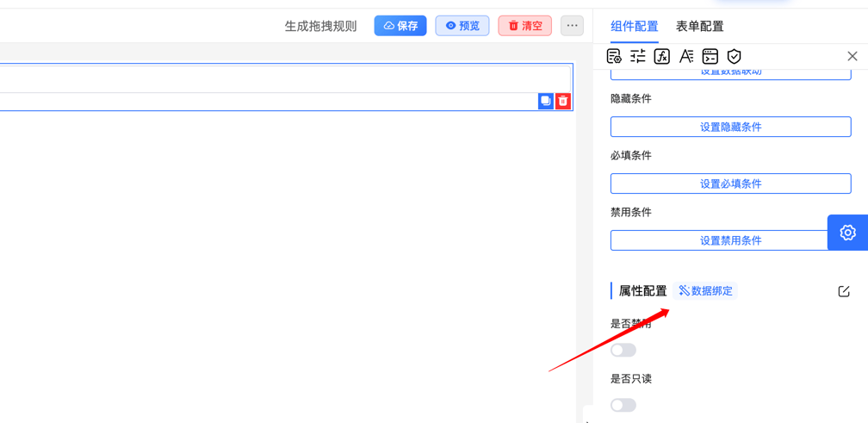Close the configuration panel with X
This screenshot has height=423, width=868.
(x=852, y=56)
